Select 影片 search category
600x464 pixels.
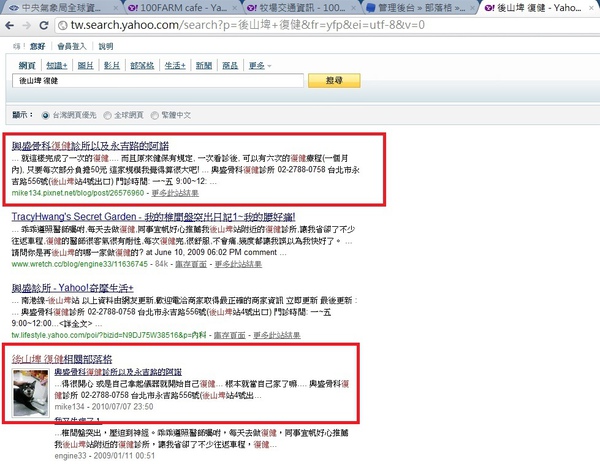click(x=112, y=66)
